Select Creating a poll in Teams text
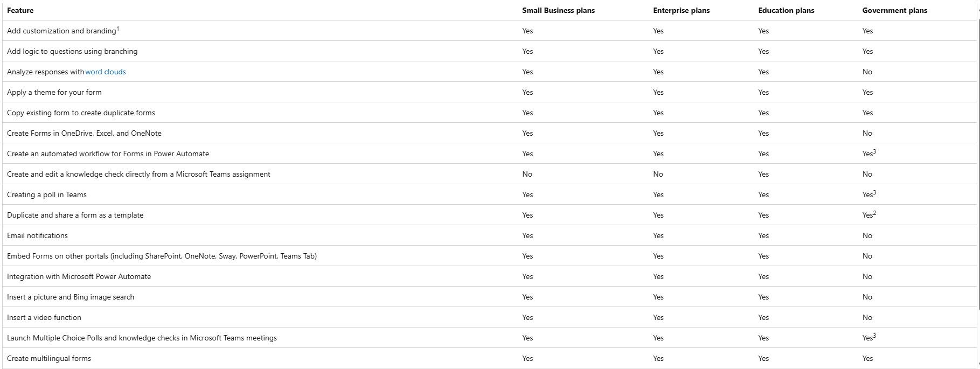The height and width of the screenshot is (369, 980). click(47, 194)
